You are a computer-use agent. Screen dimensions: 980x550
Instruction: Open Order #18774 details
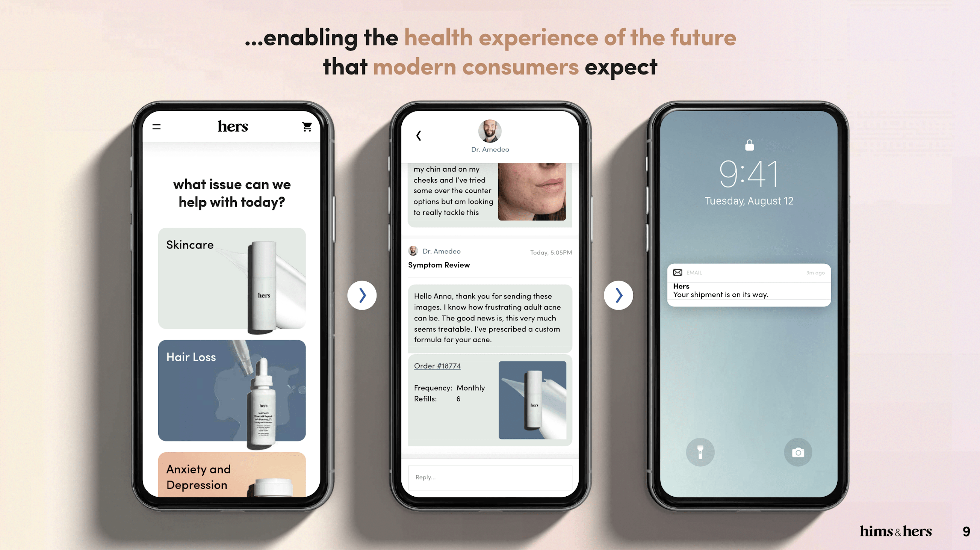point(437,365)
